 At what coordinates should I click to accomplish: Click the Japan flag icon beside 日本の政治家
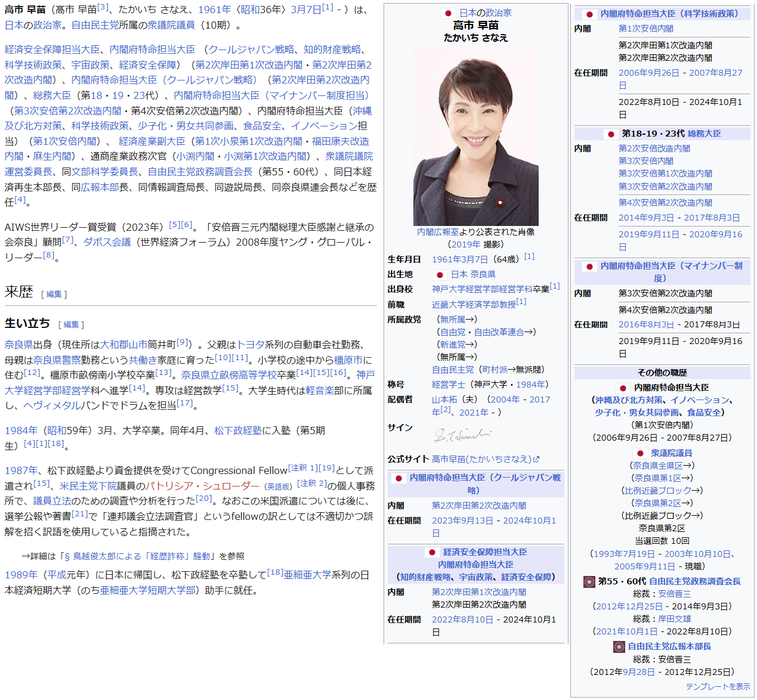click(448, 13)
